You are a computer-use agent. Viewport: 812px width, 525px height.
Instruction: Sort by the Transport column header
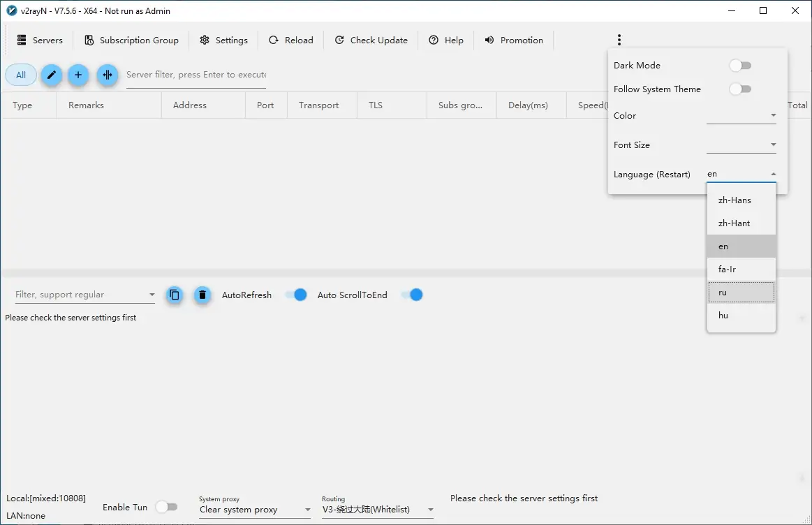[322, 105]
